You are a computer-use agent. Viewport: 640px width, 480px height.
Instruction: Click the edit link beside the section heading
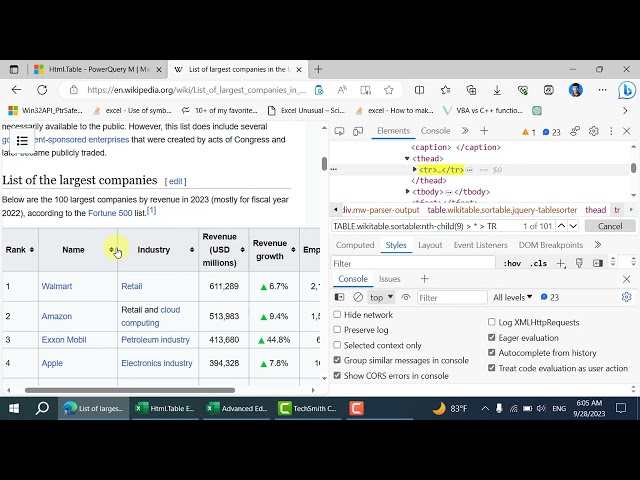click(x=176, y=181)
